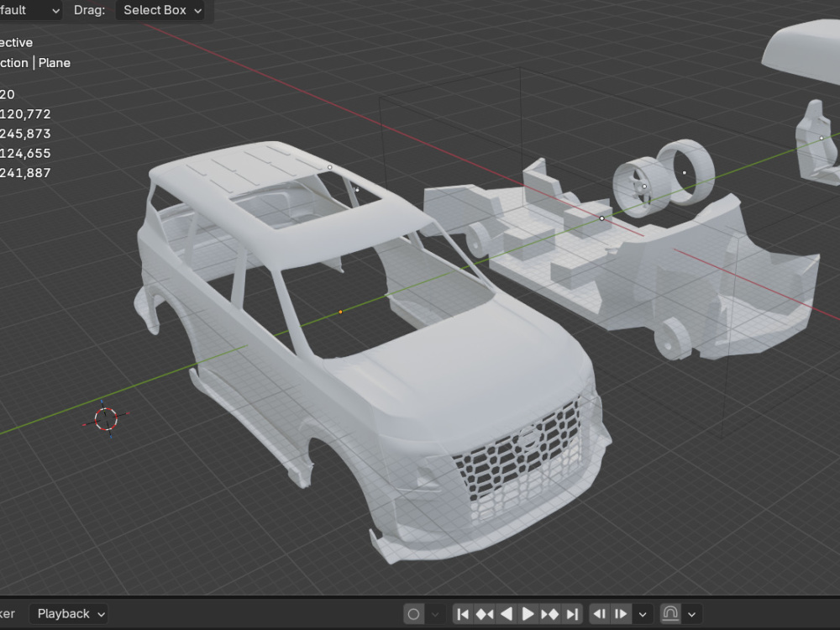Open the Drag Select Box dropdown
Image resolution: width=840 pixels, height=630 pixels.
pyautogui.click(x=160, y=10)
